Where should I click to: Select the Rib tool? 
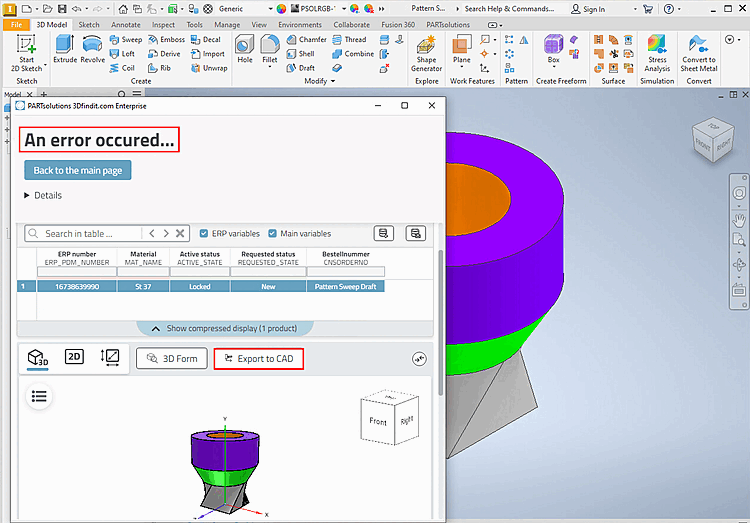[159, 68]
